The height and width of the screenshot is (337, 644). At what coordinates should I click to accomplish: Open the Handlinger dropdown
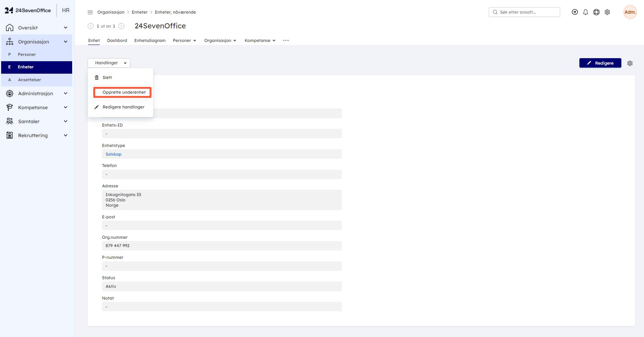(x=109, y=63)
